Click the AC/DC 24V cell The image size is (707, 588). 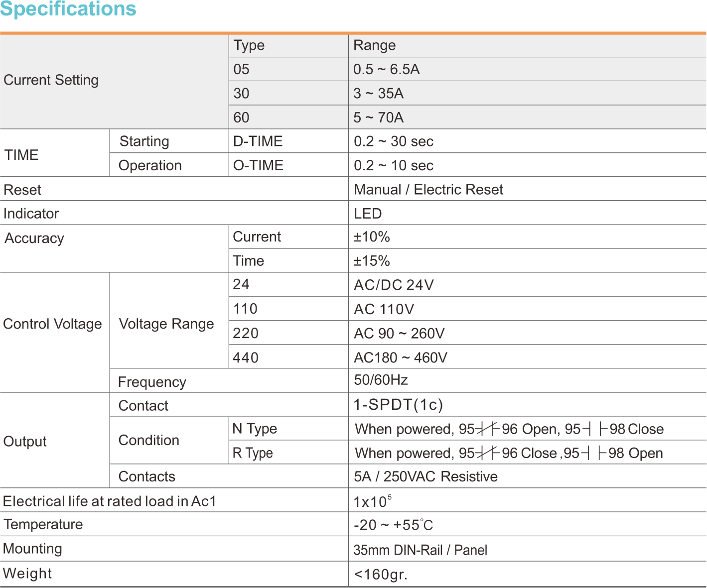[x=394, y=285]
